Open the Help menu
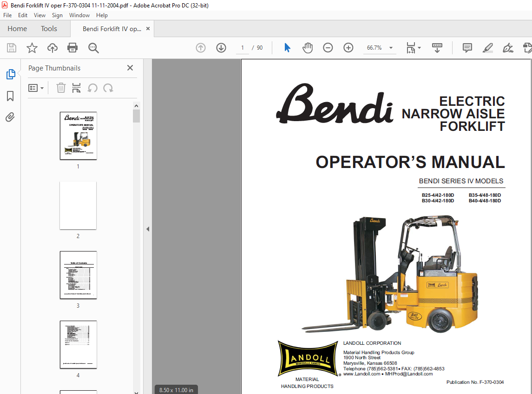 pos(102,15)
